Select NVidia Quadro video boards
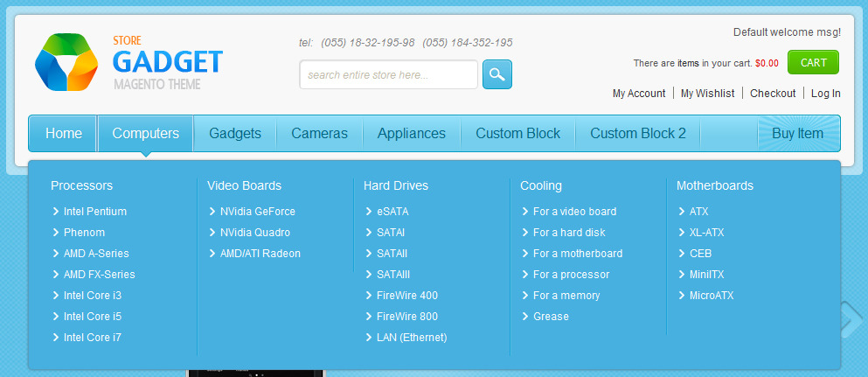 point(254,233)
